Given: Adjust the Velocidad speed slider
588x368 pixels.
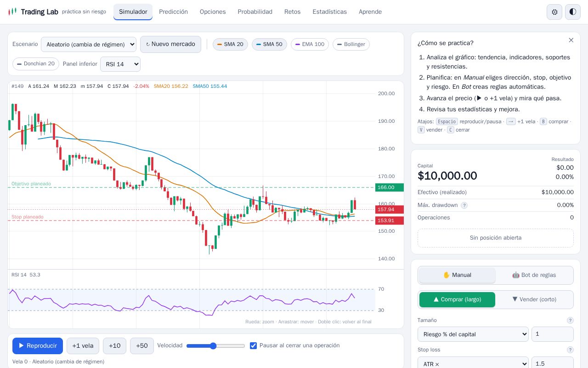Looking at the screenshot, I should coord(216,346).
